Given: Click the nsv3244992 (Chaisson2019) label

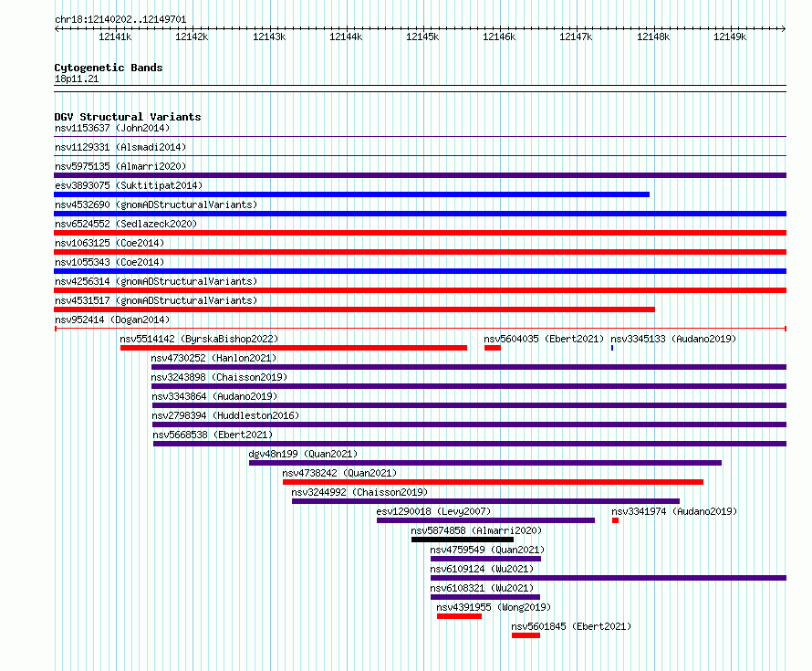Looking at the screenshot, I should (x=359, y=492).
